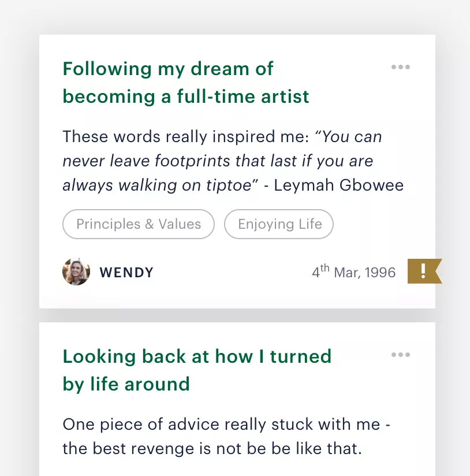The width and height of the screenshot is (470, 476).
Task: Click the italic words 'You can' in the quote
Action: [x=352, y=136]
